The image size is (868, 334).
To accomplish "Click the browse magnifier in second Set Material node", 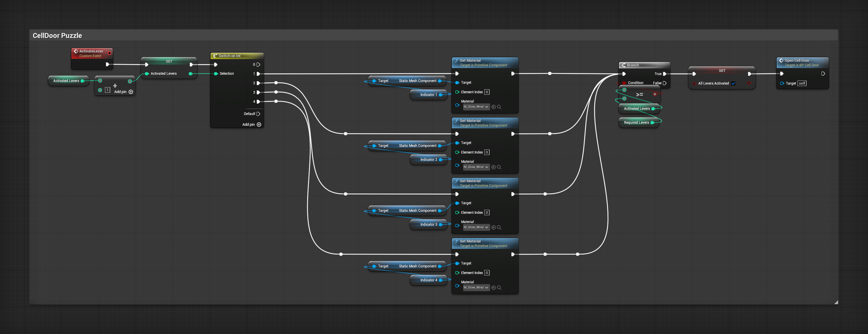I will [499, 167].
